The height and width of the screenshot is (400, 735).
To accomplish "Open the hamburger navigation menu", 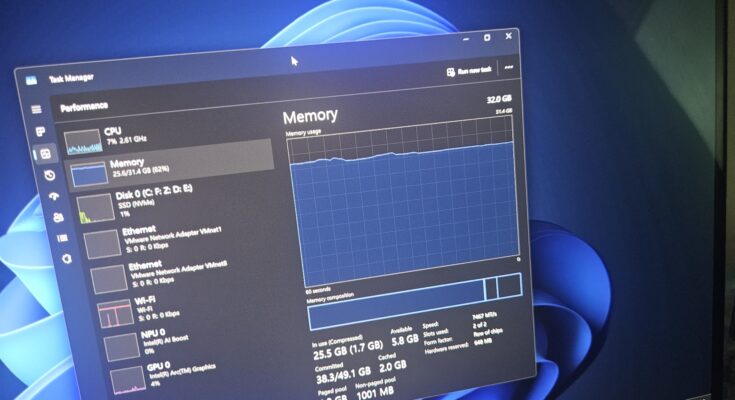I will point(37,109).
